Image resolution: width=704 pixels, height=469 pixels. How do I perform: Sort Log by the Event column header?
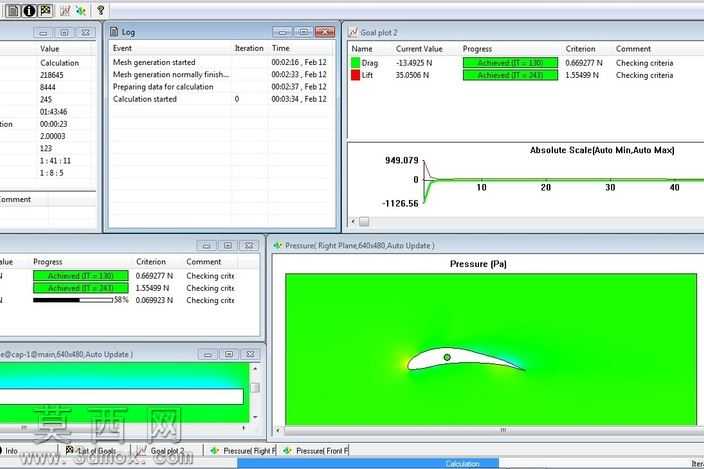coord(122,48)
